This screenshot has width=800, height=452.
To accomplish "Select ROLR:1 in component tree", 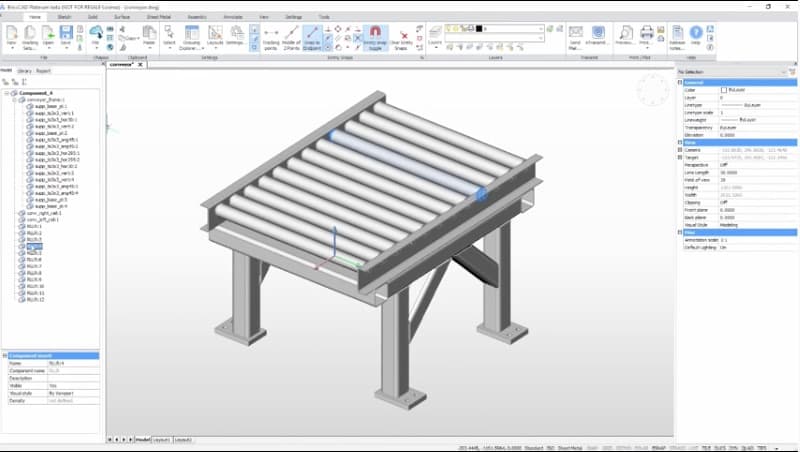I will point(34,226).
